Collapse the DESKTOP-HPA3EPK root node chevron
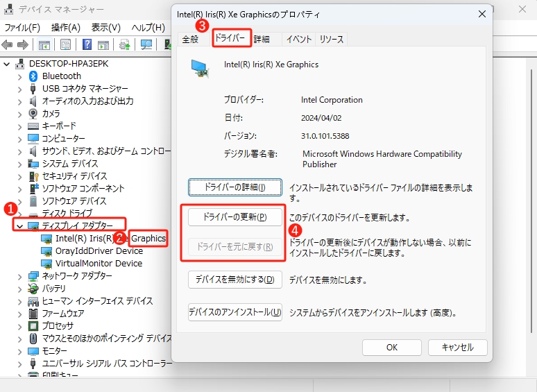 (x=7, y=64)
